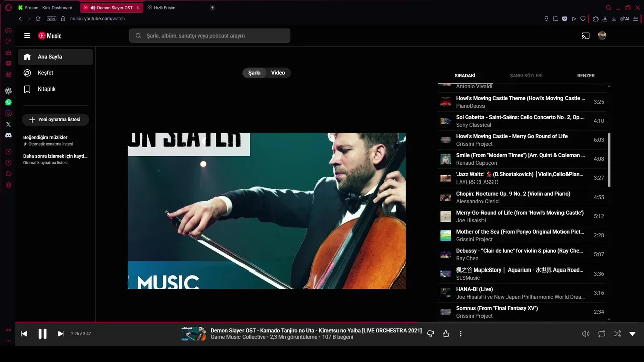Toggle the VPN badge
Screen dimensions: 644x362
51,19
